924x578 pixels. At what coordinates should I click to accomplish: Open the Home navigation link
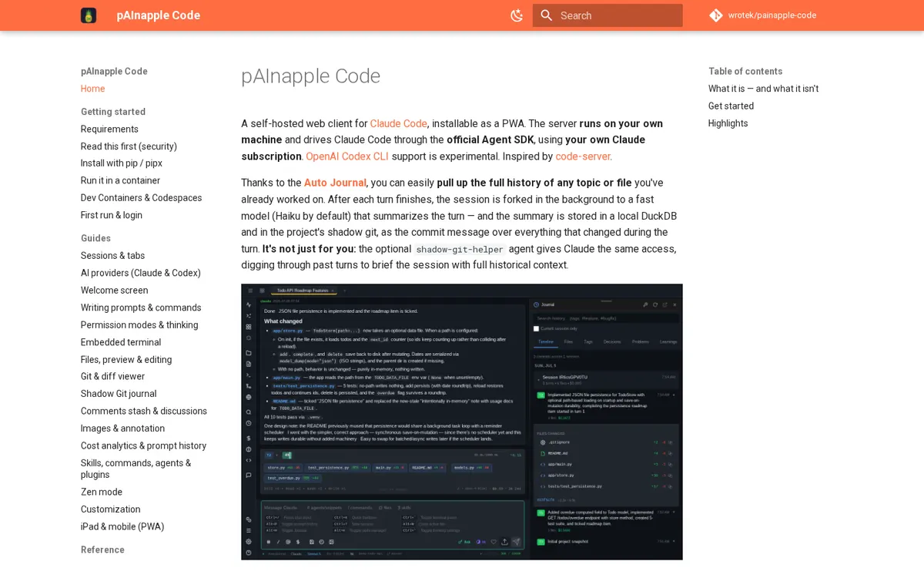pyautogui.click(x=93, y=89)
